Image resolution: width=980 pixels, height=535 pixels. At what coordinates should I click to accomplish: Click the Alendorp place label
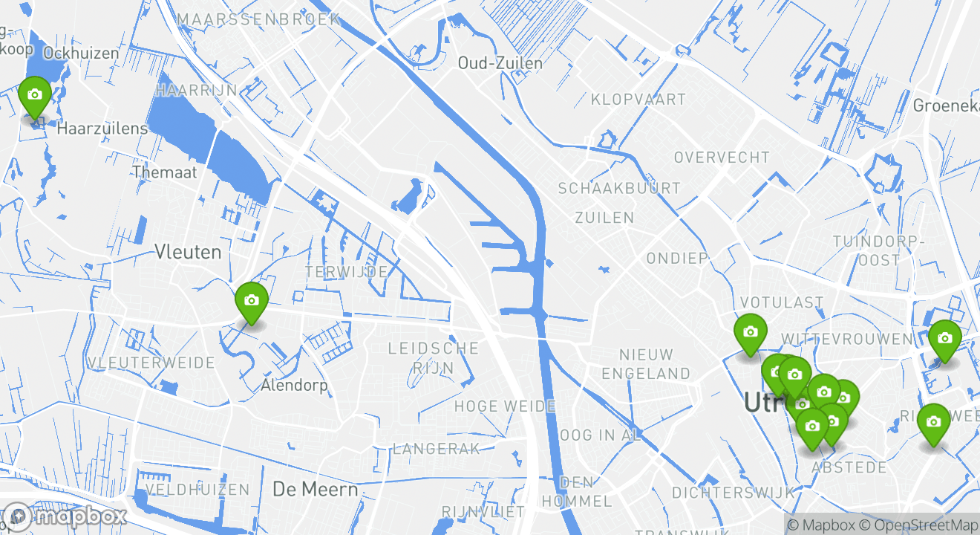[294, 386]
